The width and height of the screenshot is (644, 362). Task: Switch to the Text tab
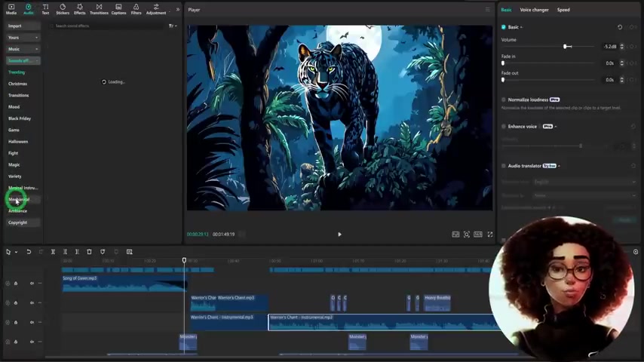(x=45, y=9)
